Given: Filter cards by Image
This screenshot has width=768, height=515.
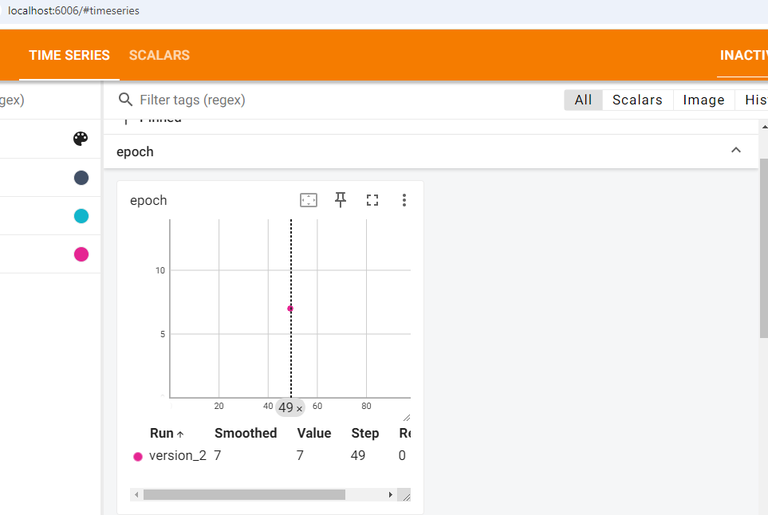Looking at the screenshot, I should [x=703, y=100].
